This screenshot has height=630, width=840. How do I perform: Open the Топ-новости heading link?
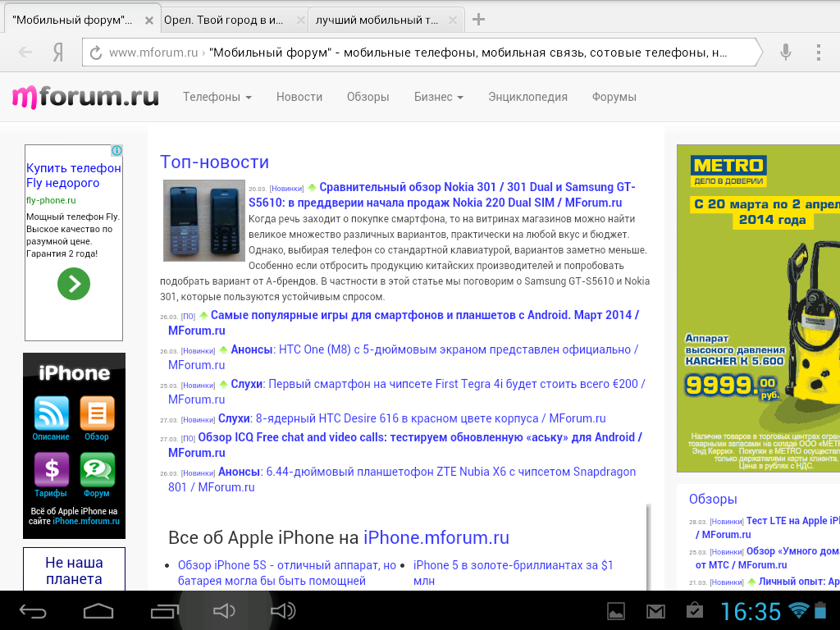pos(214,162)
